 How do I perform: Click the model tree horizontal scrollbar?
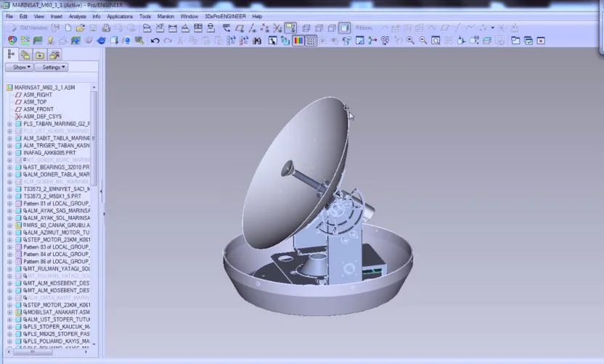click(x=33, y=351)
